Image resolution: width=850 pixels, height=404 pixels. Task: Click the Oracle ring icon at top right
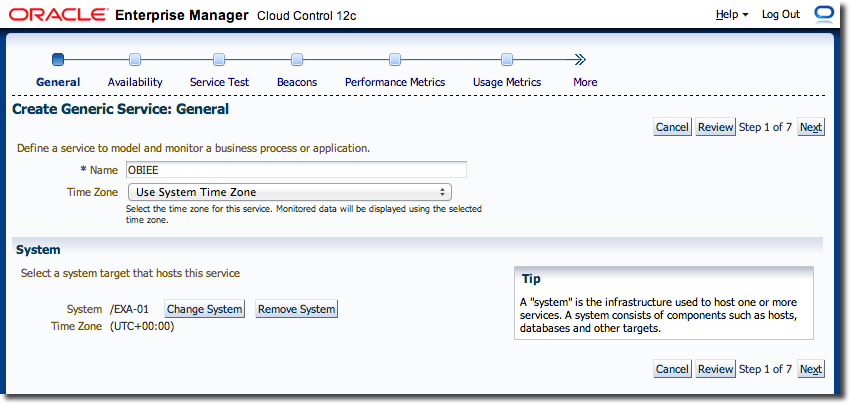[825, 14]
